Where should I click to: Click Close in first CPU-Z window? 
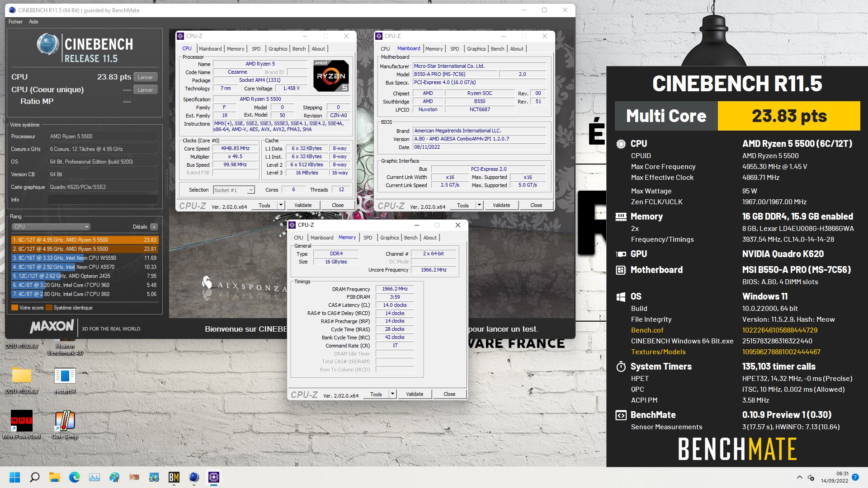pos(338,205)
